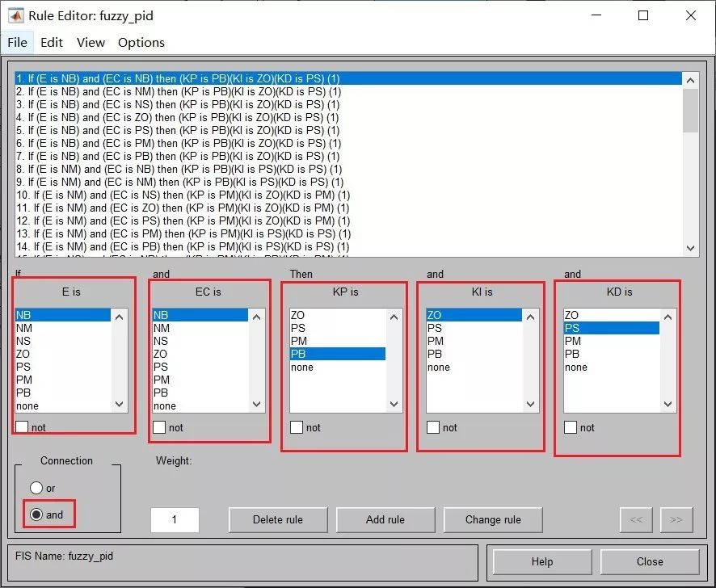This screenshot has height=588, width=716.
Task: Click the << previous rule button
Action: click(636, 519)
